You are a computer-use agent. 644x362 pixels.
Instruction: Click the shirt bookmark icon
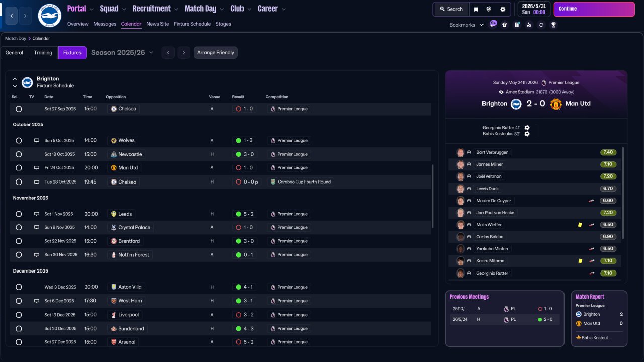(505, 25)
